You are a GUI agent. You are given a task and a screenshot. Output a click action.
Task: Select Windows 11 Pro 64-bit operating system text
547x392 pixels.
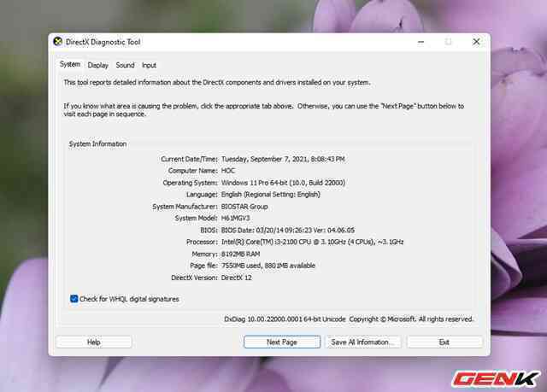tap(283, 183)
